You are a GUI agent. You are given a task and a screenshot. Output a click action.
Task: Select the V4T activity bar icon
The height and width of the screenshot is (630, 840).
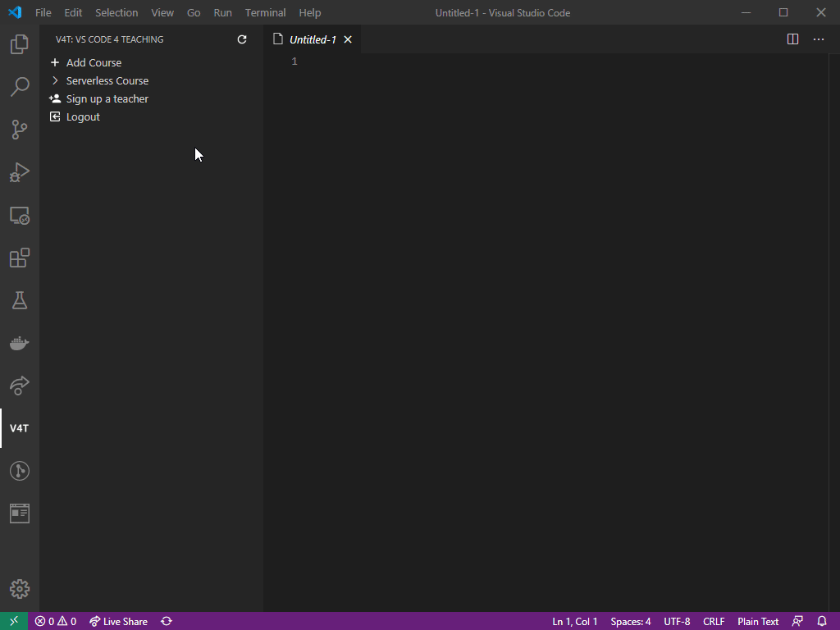point(20,428)
